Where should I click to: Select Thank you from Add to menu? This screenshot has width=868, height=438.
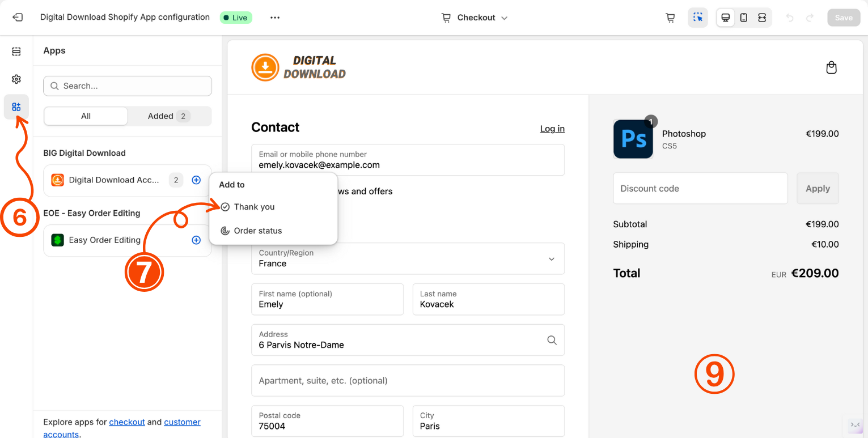point(254,207)
